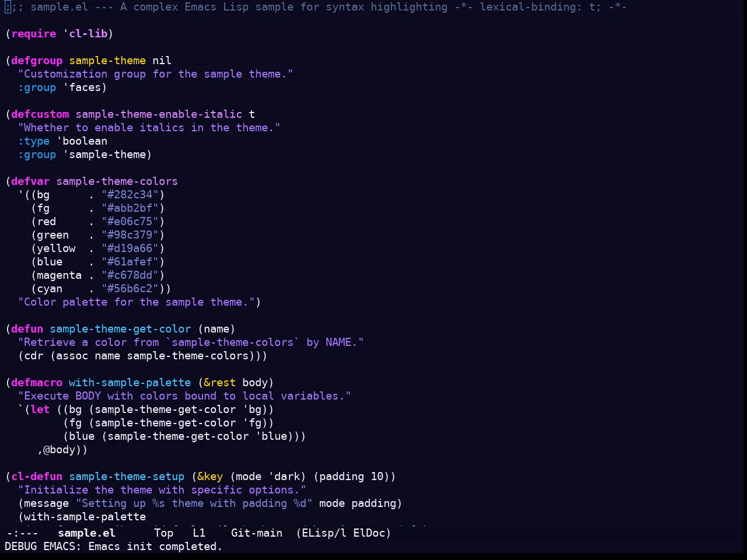Click the docstring "Color palette for the sample theme."

coord(137,302)
